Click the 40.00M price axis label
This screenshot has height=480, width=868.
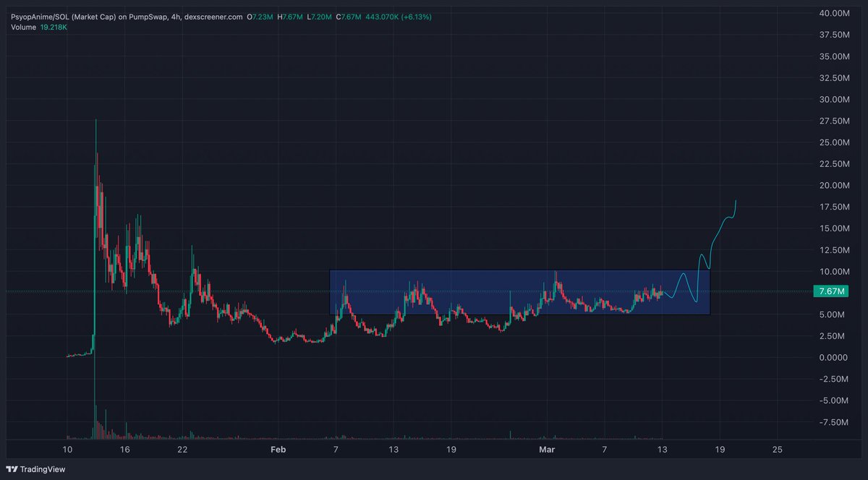coord(834,13)
